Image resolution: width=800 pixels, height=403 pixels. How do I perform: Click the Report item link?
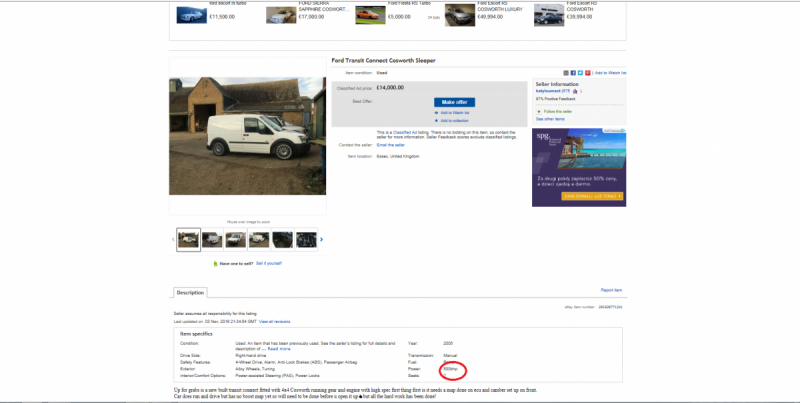tap(611, 290)
